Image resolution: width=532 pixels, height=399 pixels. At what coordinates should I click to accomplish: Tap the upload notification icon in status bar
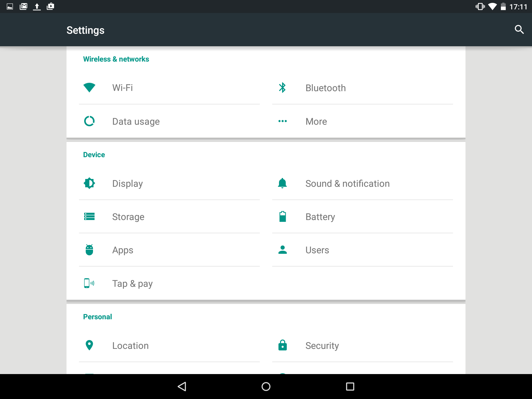(37, 6)
